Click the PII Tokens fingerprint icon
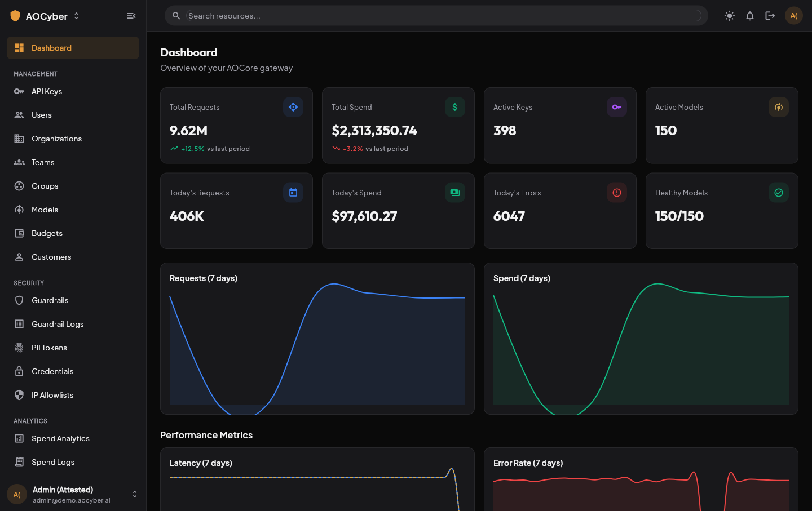Screen dimensions: 812x511 pos(19,348)
